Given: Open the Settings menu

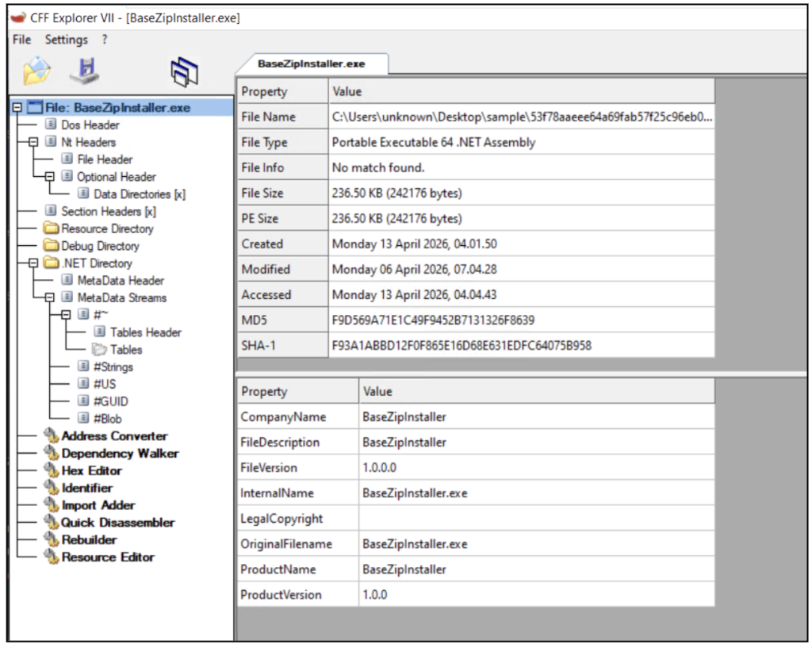Looking at the screenshot, I should pos(67,40).
